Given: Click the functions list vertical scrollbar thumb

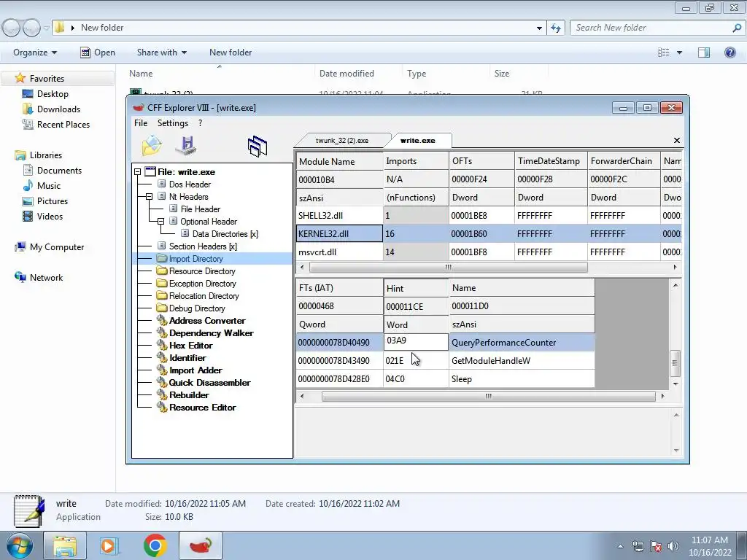Looking at the screenshot, I should [675, 363].
